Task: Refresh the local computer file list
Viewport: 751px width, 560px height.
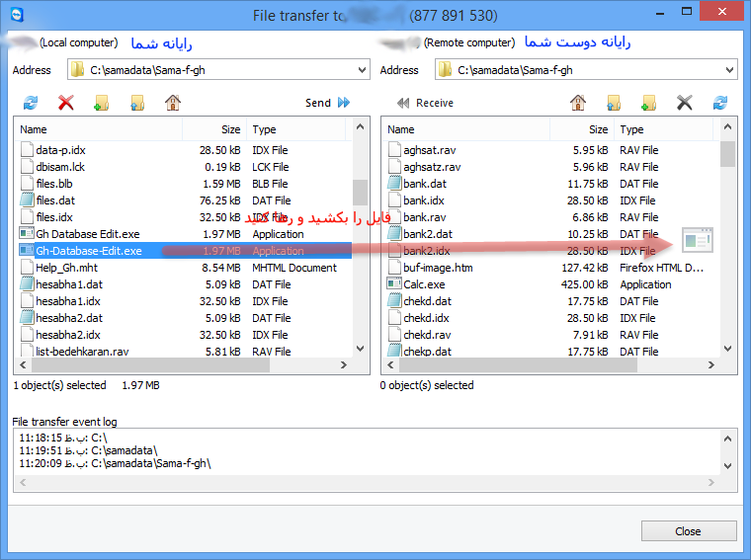Action: tap(31, 103)
